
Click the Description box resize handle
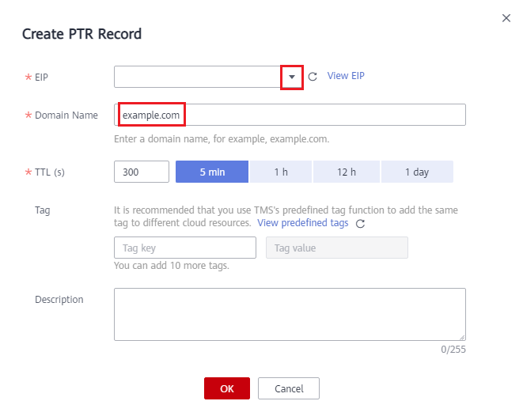tap(462, 337)
